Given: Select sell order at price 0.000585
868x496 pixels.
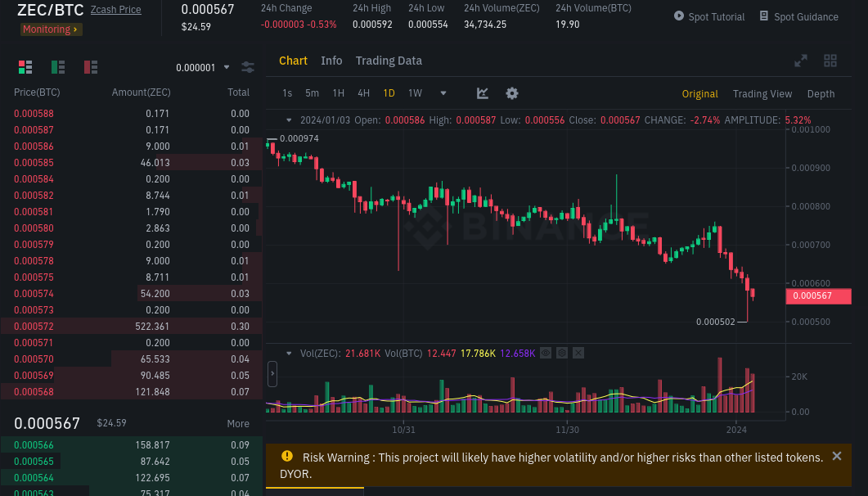Looking at the screenshot, I should [x=131, y=163].
